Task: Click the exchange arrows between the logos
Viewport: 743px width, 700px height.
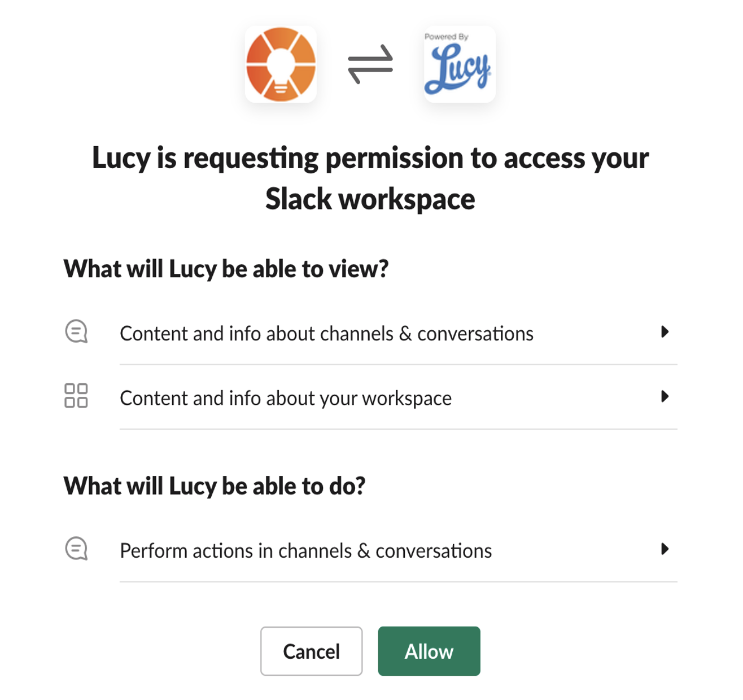Action: click(x=370, y=64)
